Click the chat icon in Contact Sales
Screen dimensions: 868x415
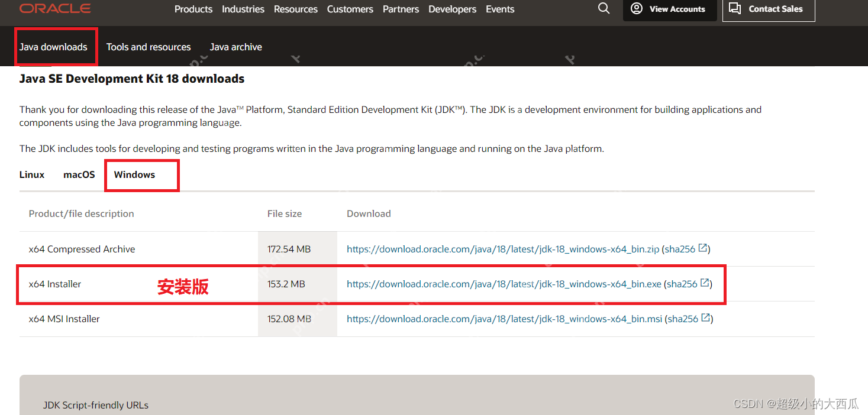735,8
